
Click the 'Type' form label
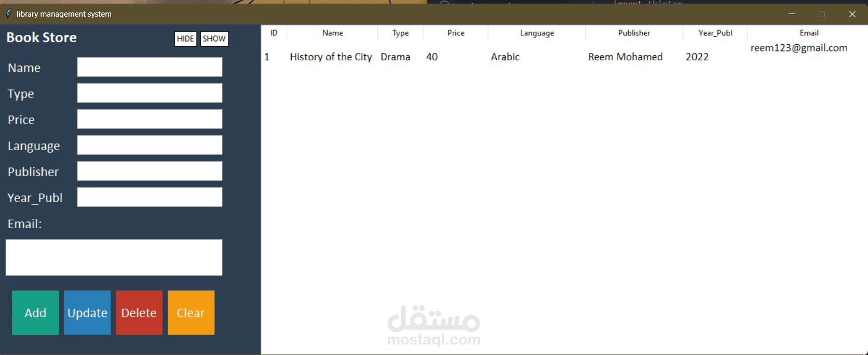20,94
